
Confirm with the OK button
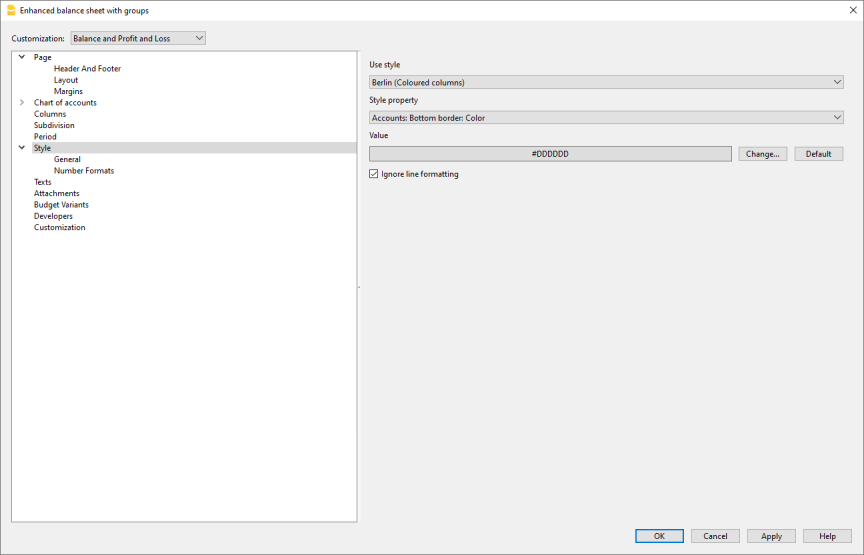pyautogui.click(x=659, y=536)
